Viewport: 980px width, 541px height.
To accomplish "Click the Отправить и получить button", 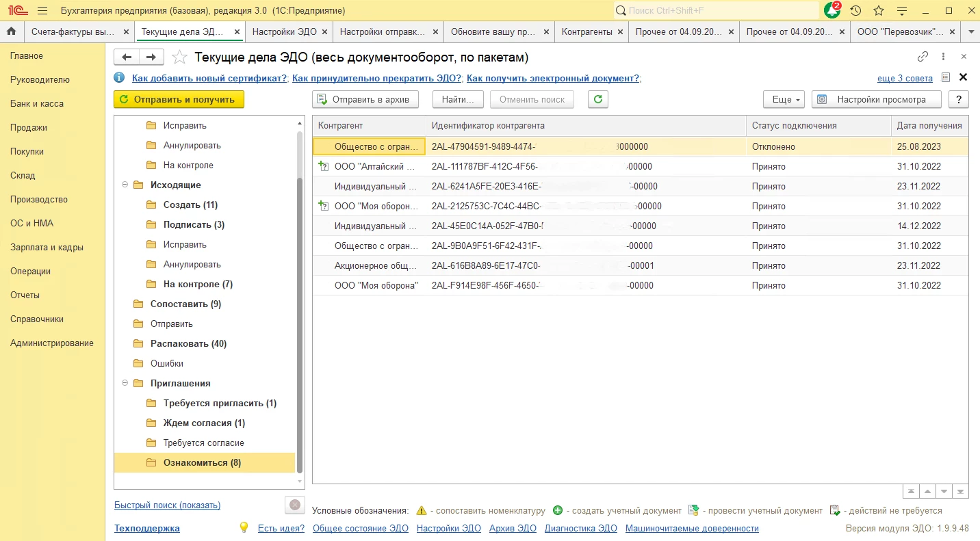I will (x=179, y=99).
